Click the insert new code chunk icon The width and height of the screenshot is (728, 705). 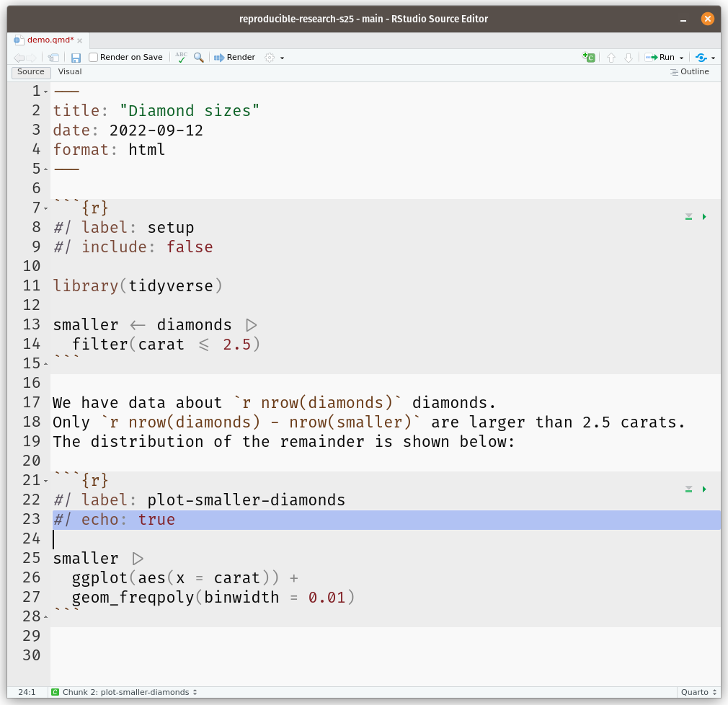click(589, 58)
